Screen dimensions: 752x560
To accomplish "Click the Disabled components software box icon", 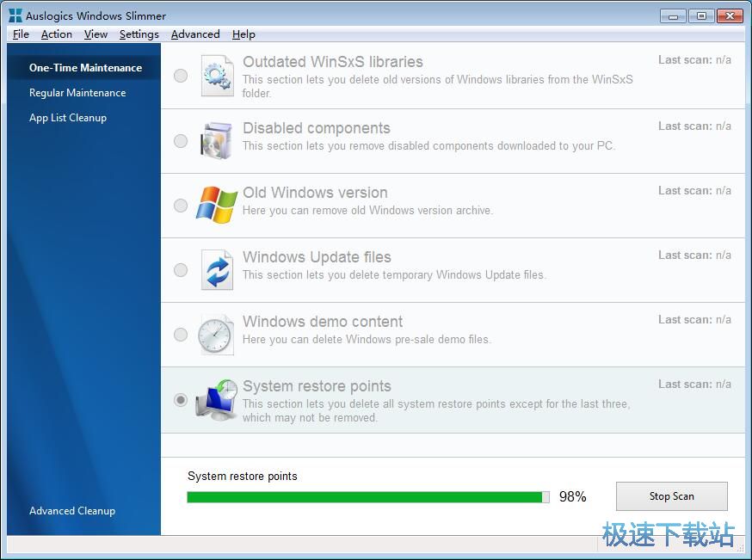I will (x=216, y=140).
